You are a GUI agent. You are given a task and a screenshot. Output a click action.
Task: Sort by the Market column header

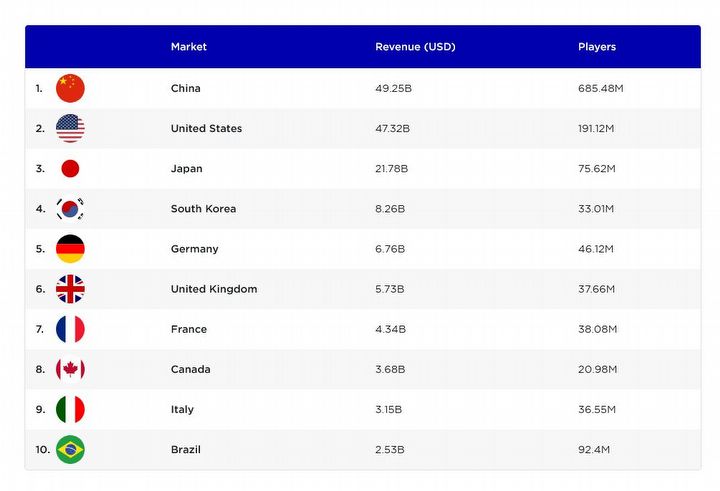click(189, 47)
